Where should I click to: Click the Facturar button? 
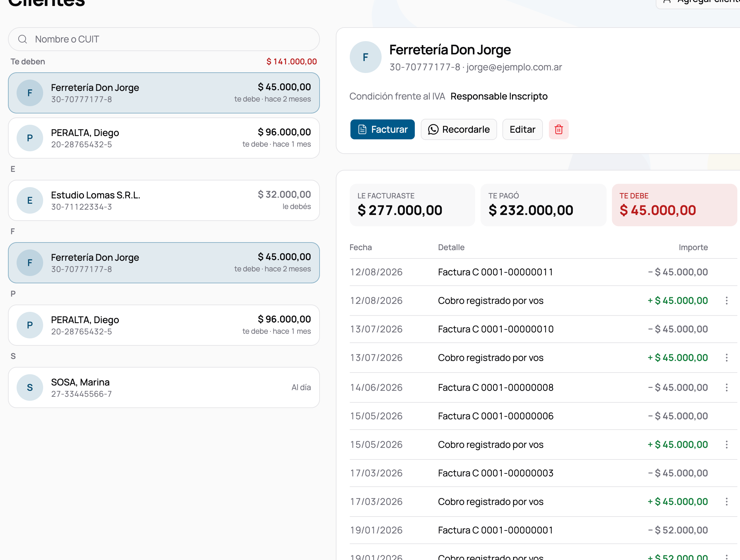click(382, 129)
